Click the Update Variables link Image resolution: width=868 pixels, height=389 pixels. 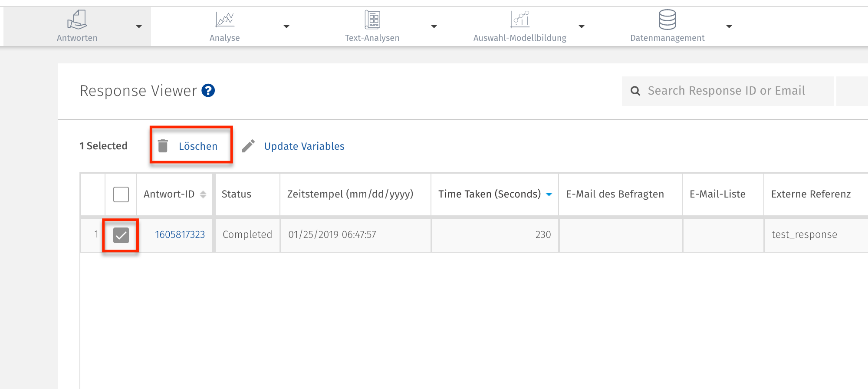(304, 146)
